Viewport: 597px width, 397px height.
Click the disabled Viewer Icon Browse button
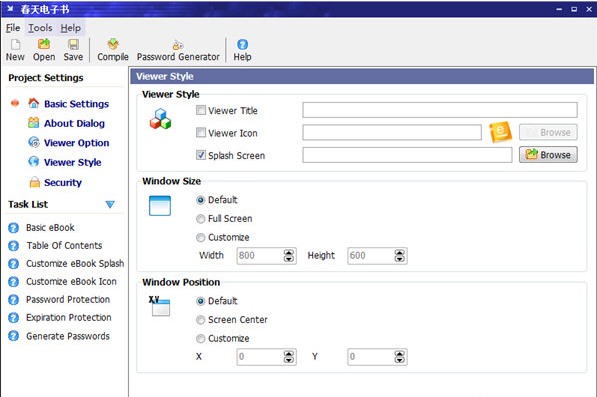(x=548, y=132)
